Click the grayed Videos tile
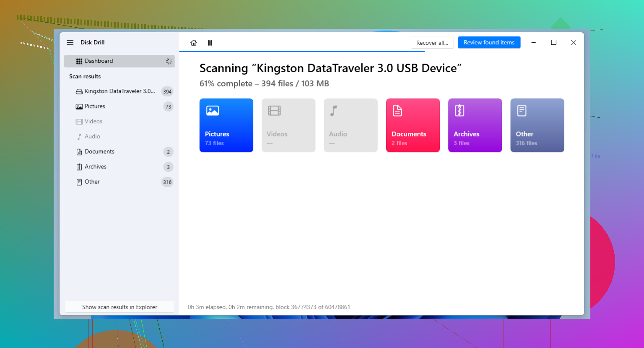This screenshot has width=644, height=348. pyautogui.click(x=288, y=125)
